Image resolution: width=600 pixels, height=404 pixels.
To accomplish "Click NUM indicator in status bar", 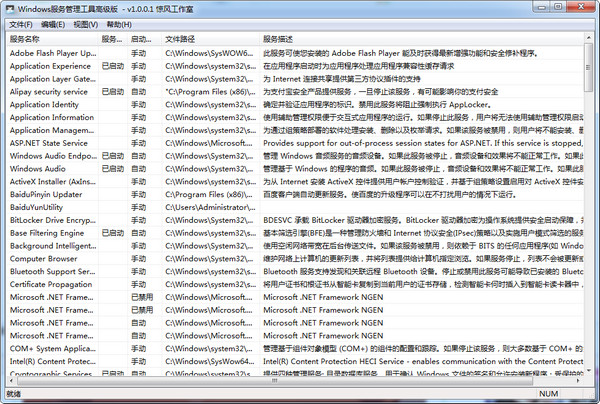I will [549, 394].
